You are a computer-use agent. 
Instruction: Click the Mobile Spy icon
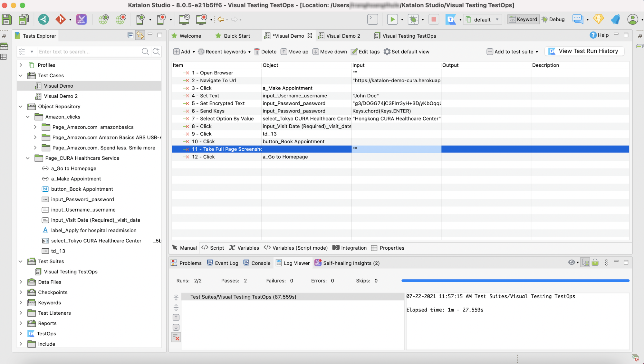tap(140, 19)
